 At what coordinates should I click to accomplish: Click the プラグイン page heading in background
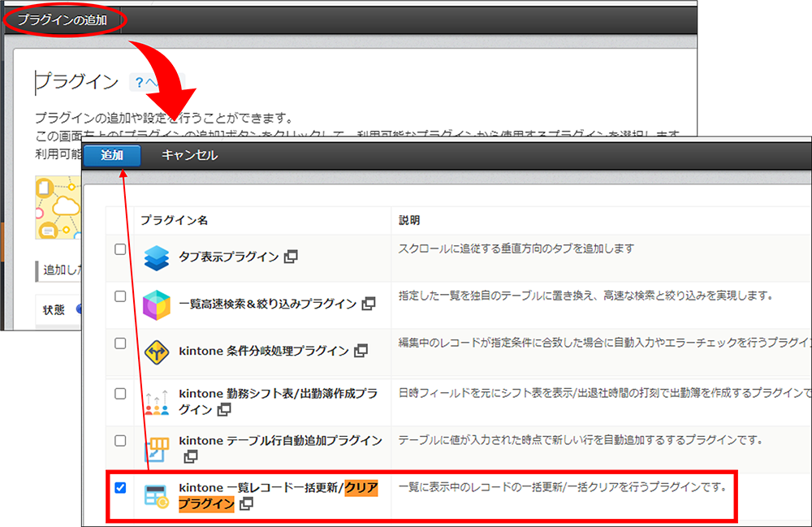tap(77, 82)
